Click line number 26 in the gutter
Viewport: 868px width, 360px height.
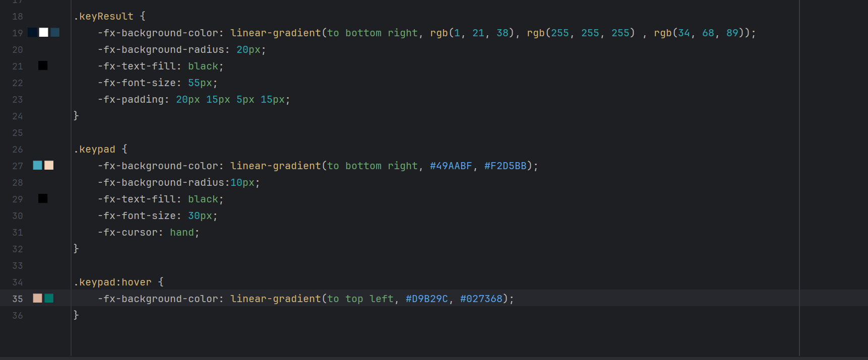pos(18,150)
